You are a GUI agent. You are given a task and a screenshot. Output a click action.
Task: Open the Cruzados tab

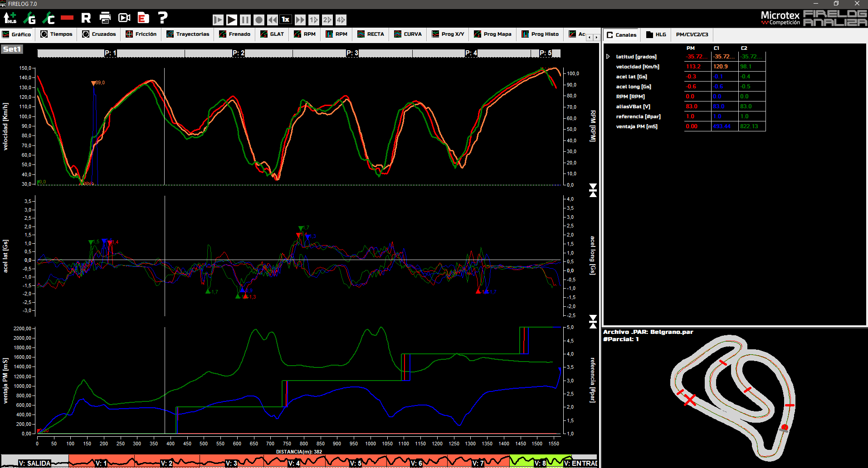pyautogui.click(x=99, y=34)
